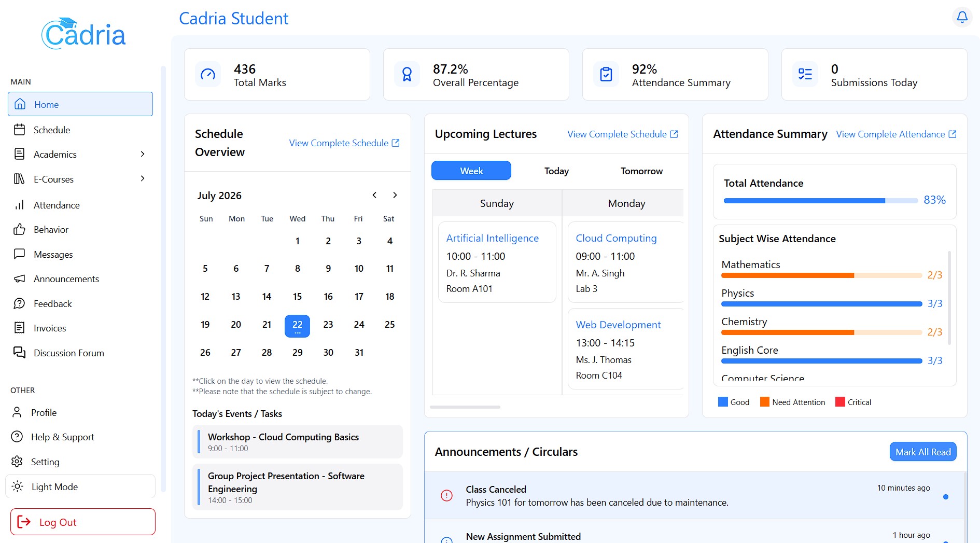Click the Class Canceled alert circle icon

(446, 495)
